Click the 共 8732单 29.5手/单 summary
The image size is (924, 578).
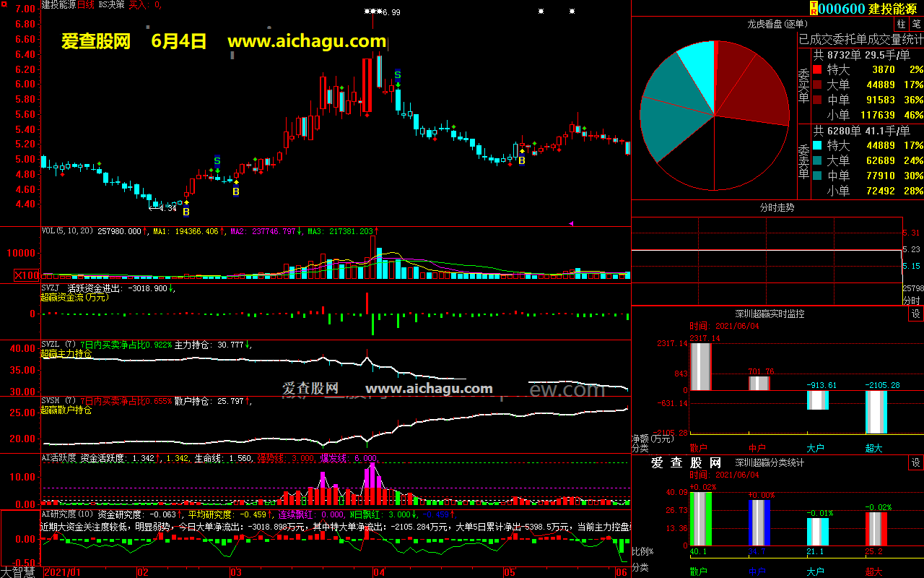(862, 55)
